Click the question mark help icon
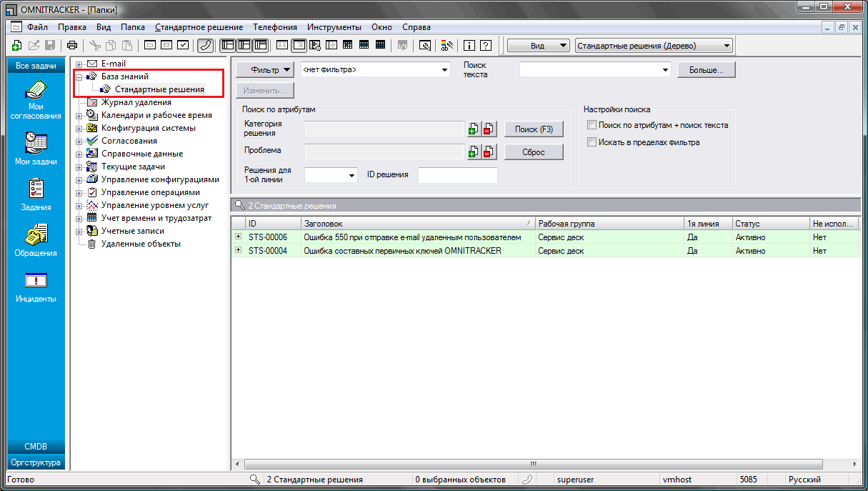Image resolution: width=868 pixels, height=491 pixels. click(x=486, y=46)
